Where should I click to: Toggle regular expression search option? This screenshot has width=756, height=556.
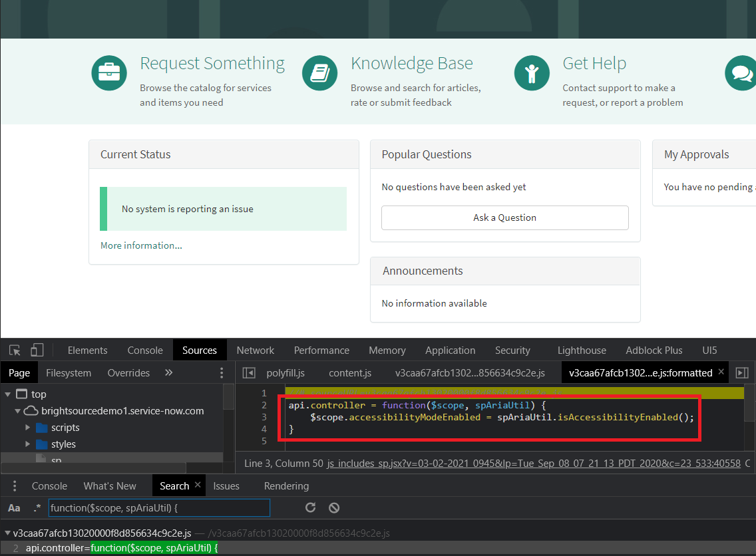tap(37, 508)
